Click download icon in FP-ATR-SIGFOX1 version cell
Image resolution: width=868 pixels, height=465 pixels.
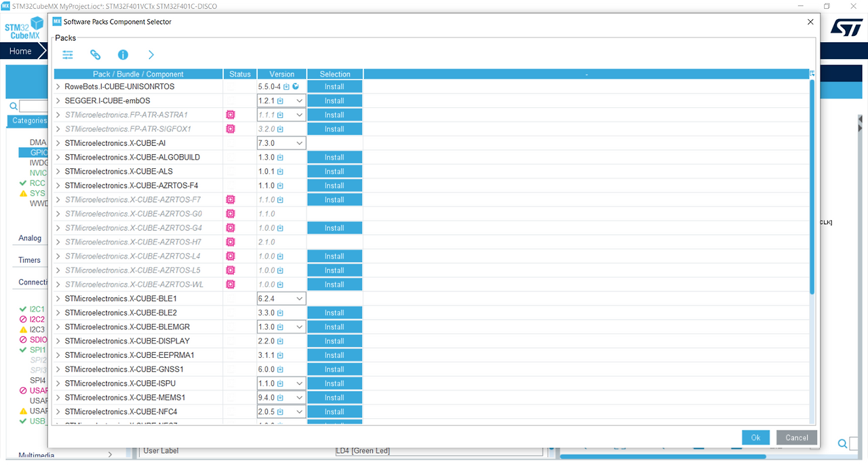280,129
